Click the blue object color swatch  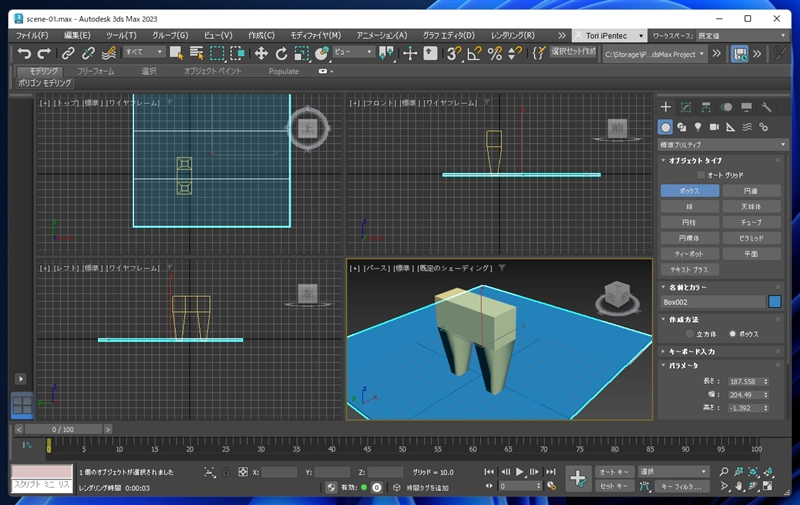click(x=774, y=302)
